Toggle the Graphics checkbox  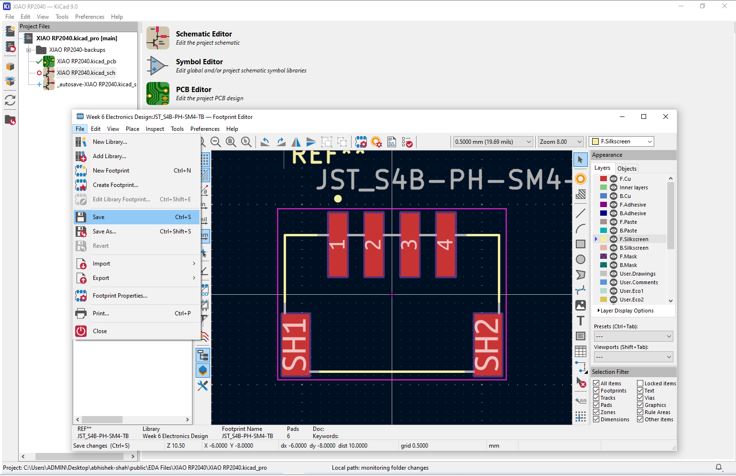(x=640, y=405)
